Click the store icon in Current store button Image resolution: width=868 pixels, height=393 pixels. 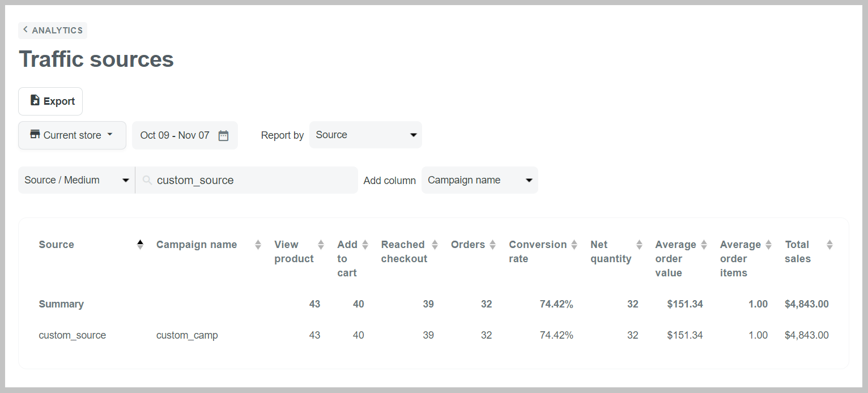35,134
